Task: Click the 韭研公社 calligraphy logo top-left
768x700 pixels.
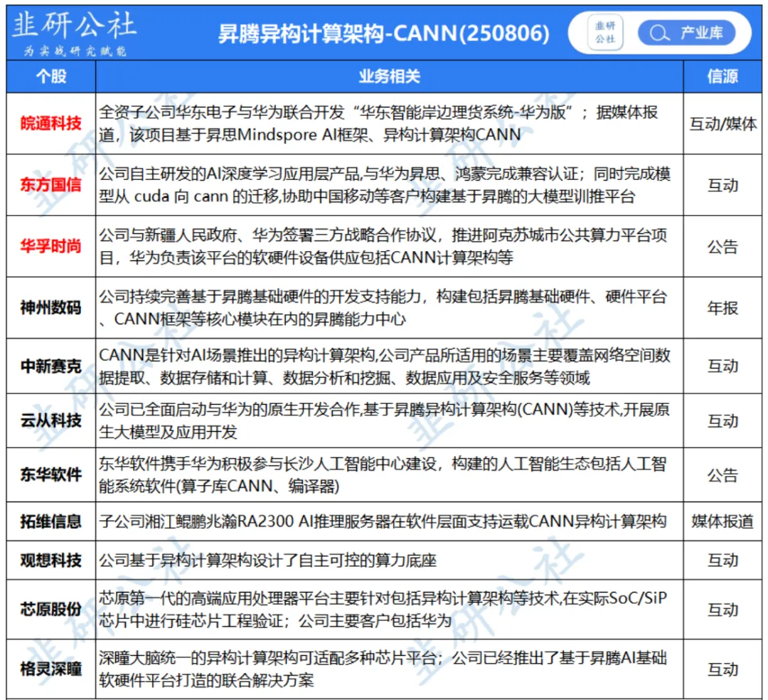Action: click(74, 26)
